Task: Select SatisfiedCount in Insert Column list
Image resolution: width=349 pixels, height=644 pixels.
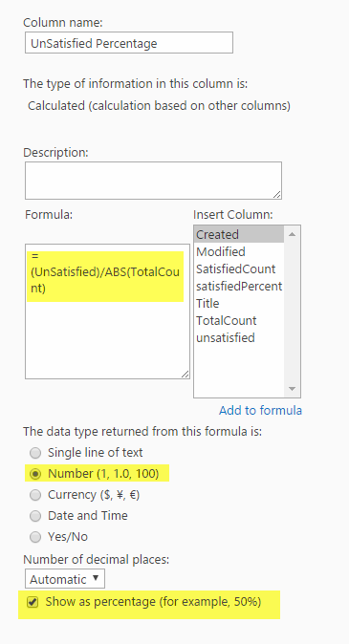Action: (x=239, y=269)
